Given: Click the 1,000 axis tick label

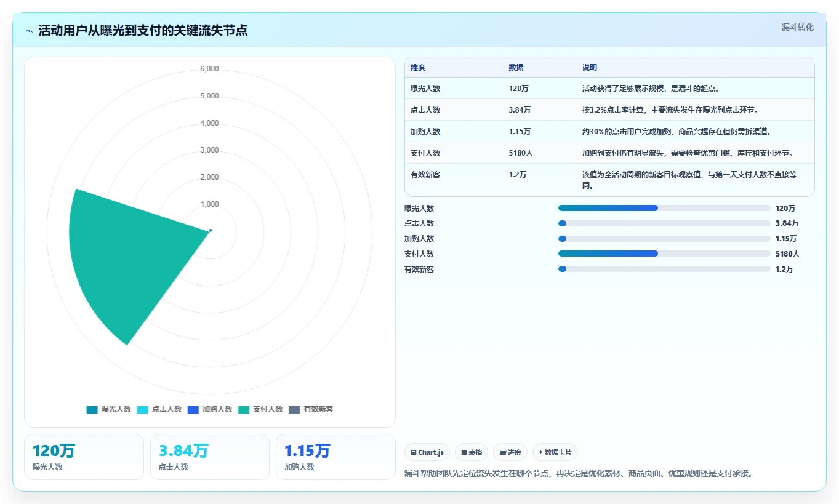Looking at the screenshot, I should 209,204.
